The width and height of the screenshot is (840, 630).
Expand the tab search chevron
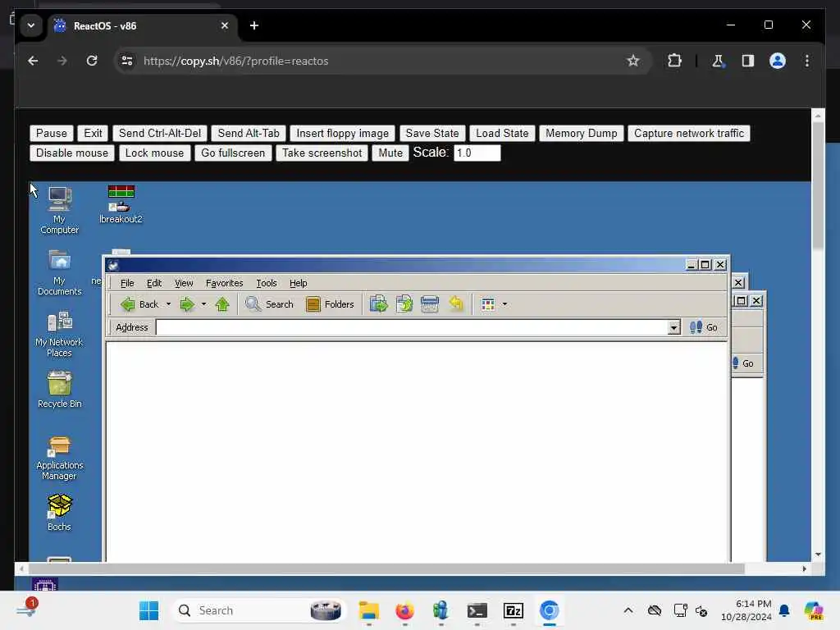click(x=31, y=25)
